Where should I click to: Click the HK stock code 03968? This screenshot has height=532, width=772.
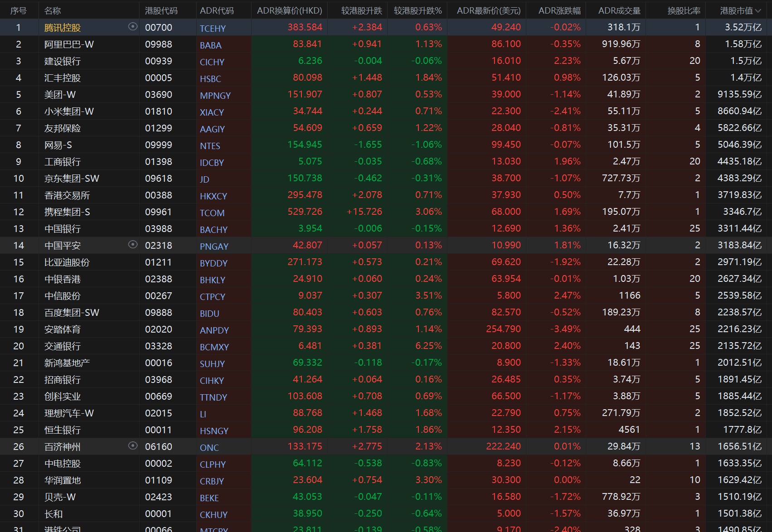pos(159,380)
